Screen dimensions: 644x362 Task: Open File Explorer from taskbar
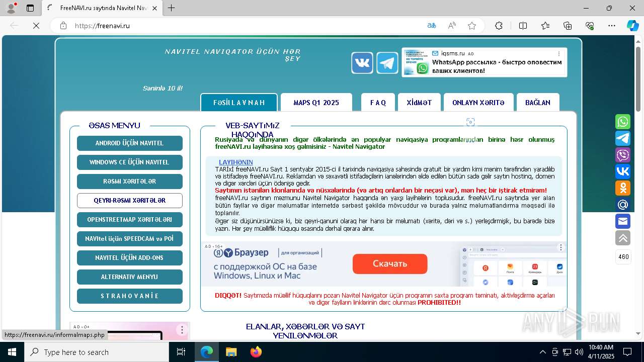click(x=231, y=352)
